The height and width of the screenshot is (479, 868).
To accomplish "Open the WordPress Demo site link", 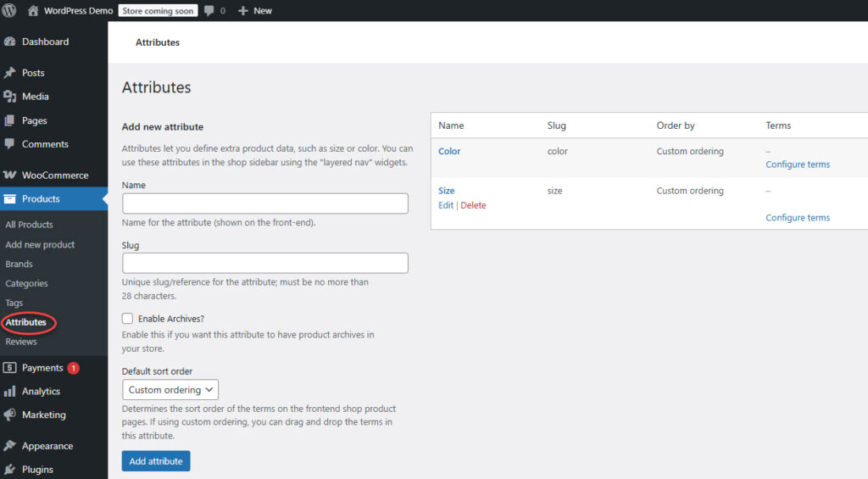I will click(78, 10).
